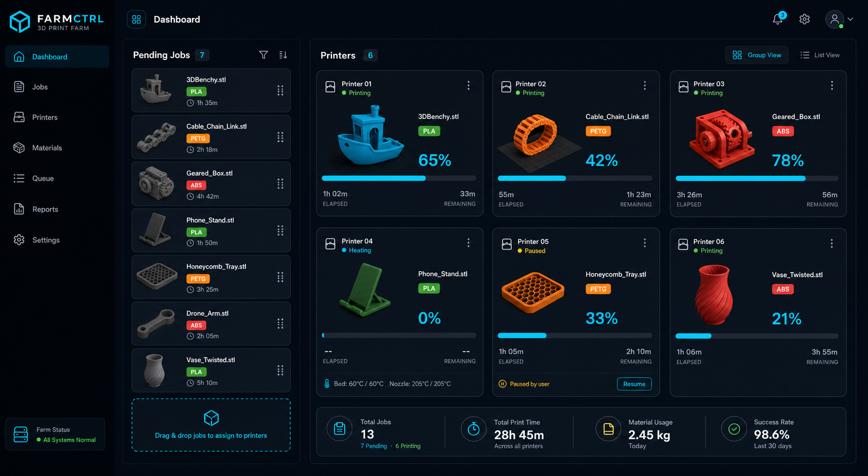Open Printer 01 options menu
Viewport: 868px width, 476px height.
tap(468, 86)
